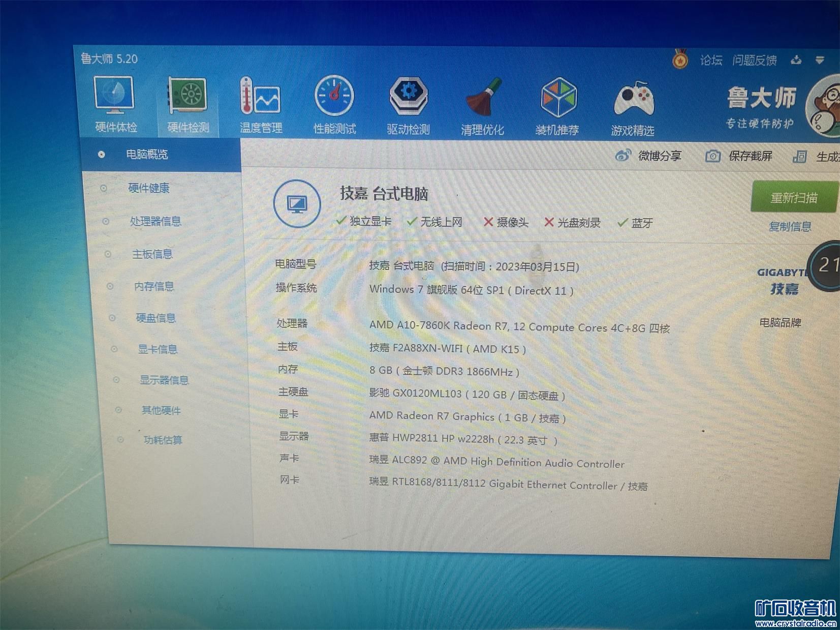Click the 8 GB 金士顿 DDR3 memory value
Screen dimensions: 840x630
click(x=444, y=371)
